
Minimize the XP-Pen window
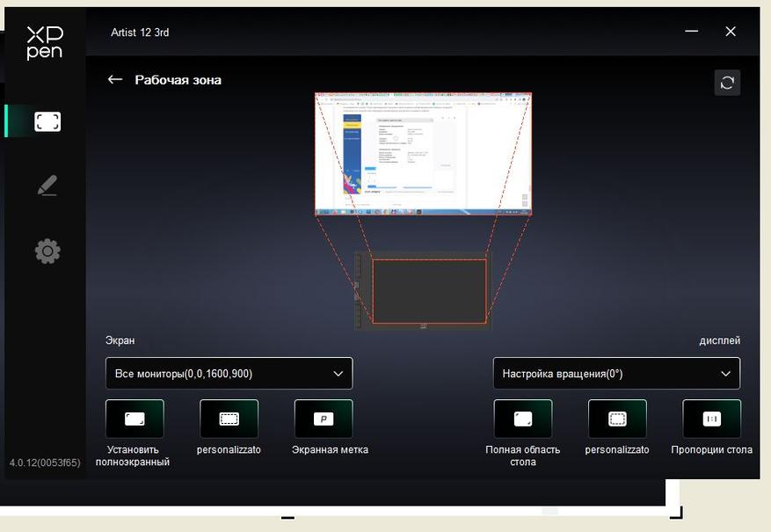[692, 32]
